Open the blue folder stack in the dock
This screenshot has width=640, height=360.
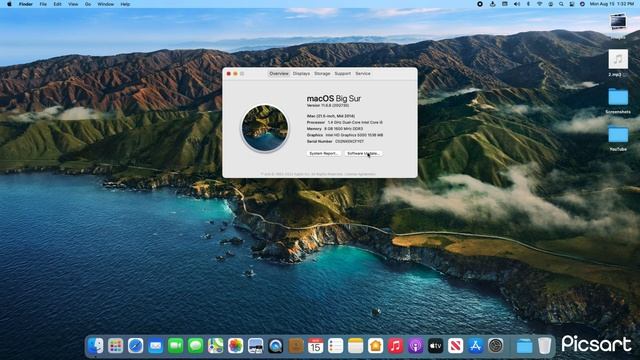click(524, 346)
